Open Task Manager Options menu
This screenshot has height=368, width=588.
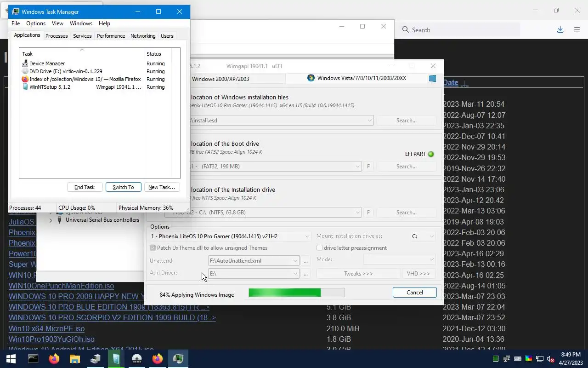pyautogui.click(x=36, y=23)
